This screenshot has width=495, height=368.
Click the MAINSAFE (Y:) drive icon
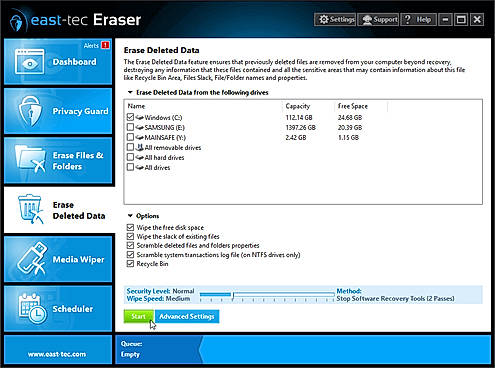point(140,137)
